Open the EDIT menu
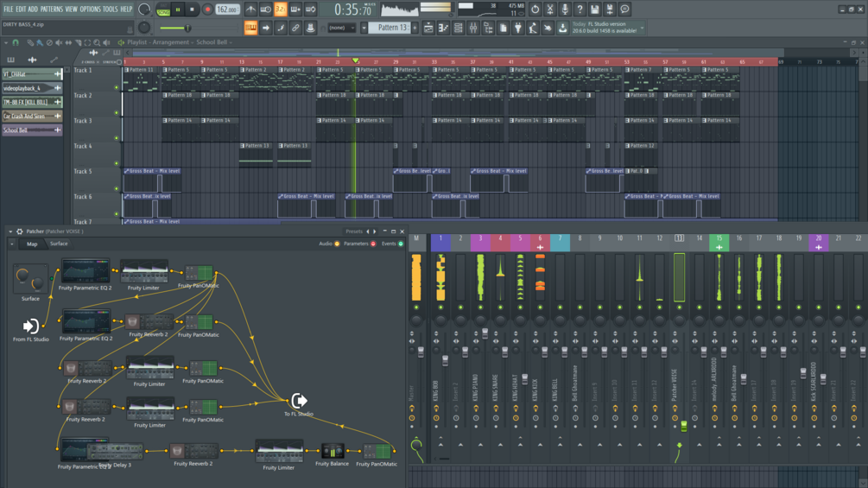This screenshot has width=868, height=488. coord(21,10)
